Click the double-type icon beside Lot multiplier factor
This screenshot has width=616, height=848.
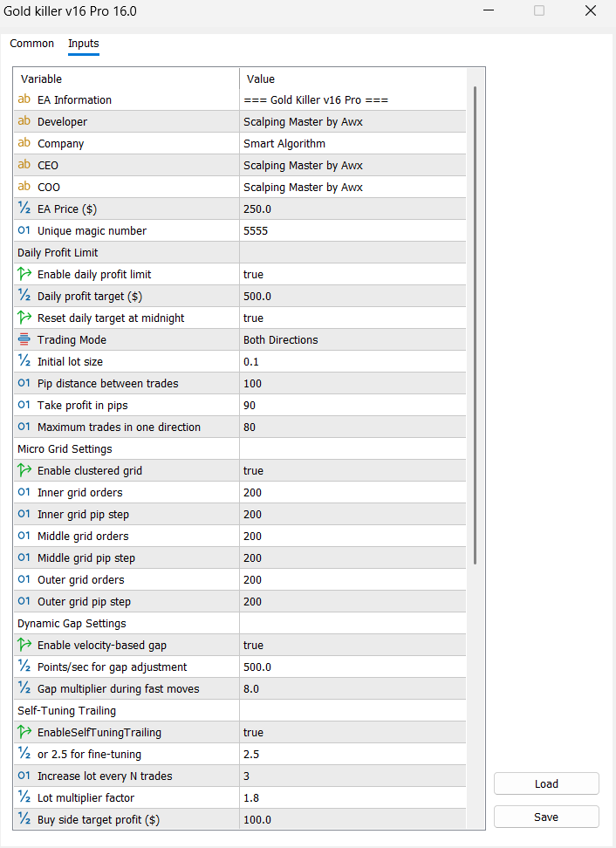[x=24, y=798]
